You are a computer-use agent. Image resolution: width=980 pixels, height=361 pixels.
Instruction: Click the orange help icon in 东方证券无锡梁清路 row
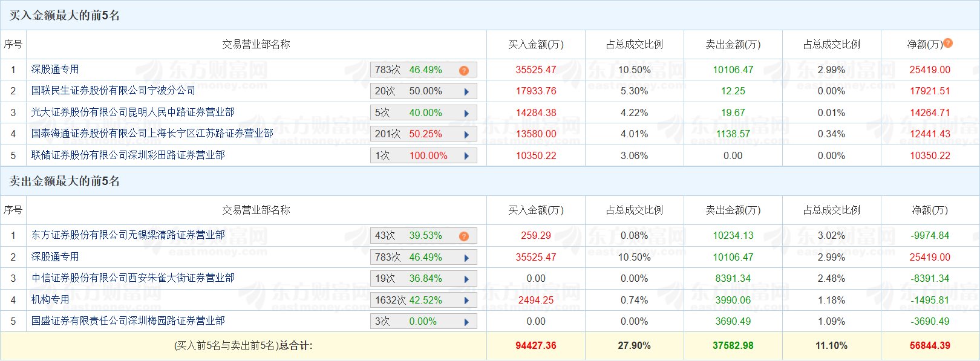pos(464,236)
